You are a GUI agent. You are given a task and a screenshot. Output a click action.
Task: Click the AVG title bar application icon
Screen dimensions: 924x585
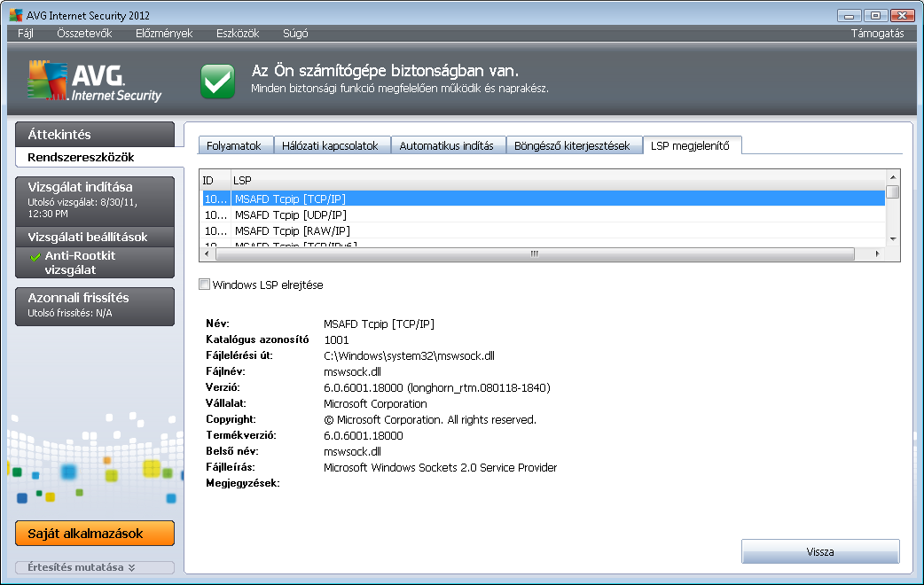(x=16, y=15)
